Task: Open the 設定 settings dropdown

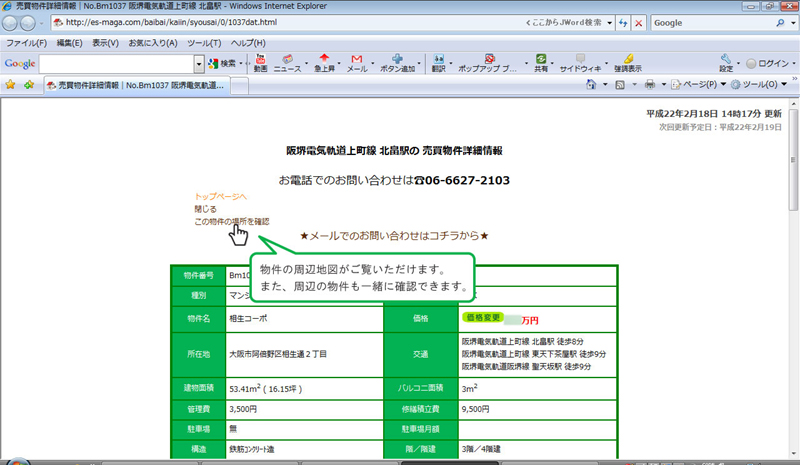Action: tap(727, 63)
